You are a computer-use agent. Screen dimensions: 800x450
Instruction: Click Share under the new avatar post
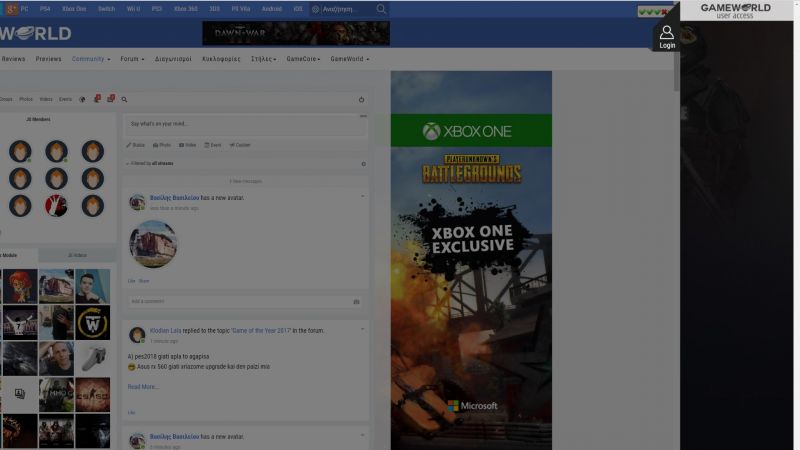coord(144,281)
